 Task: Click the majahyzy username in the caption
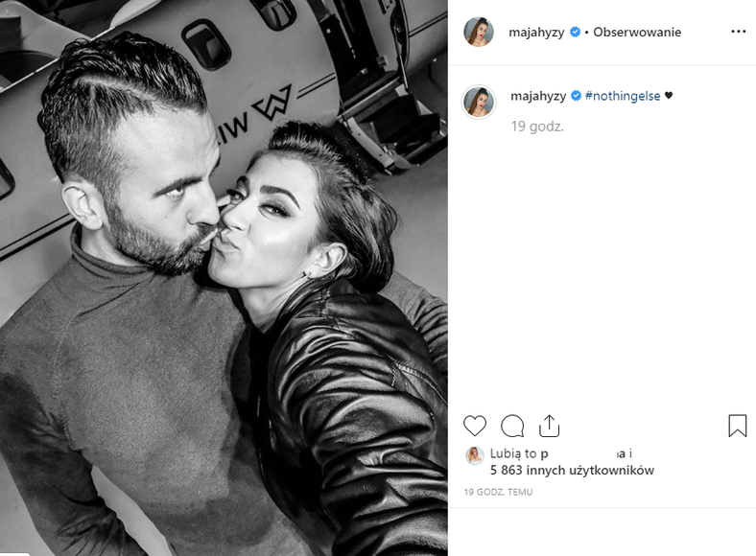coord(538,96)
